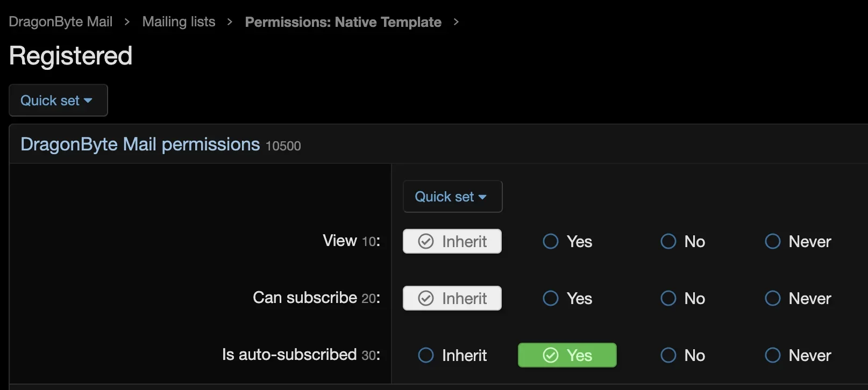Set View permission to Yes
The width and height of the screenshot is (868, 390).
tap(567, 241)
